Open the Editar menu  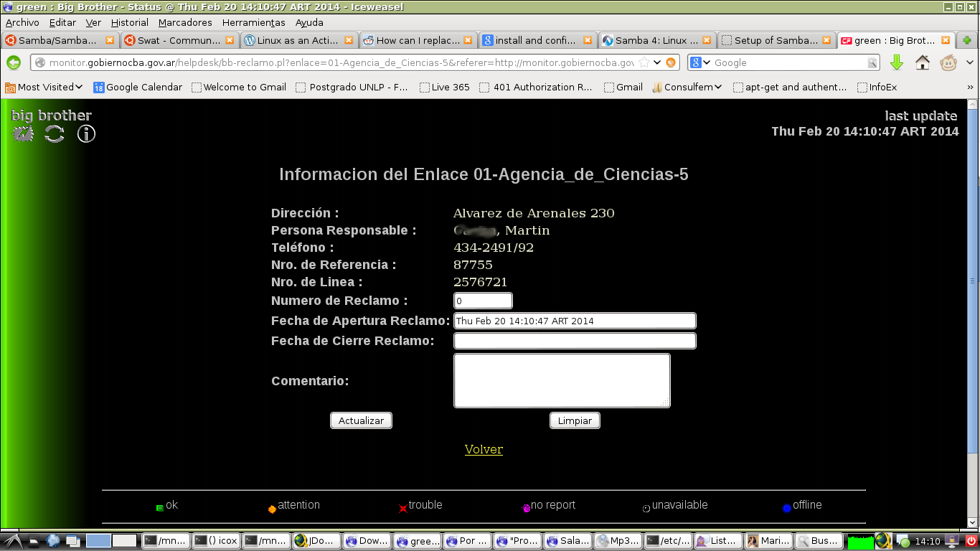coord(62,22)
